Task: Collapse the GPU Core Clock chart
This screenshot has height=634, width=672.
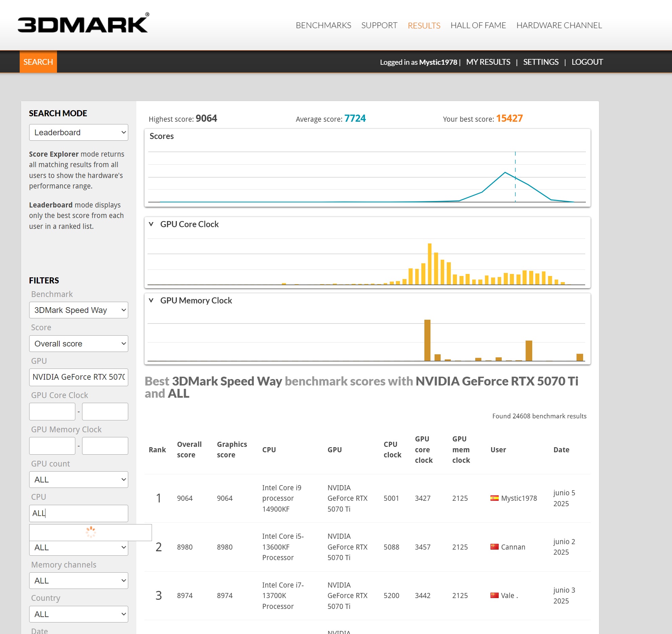Action: [151, 224]
